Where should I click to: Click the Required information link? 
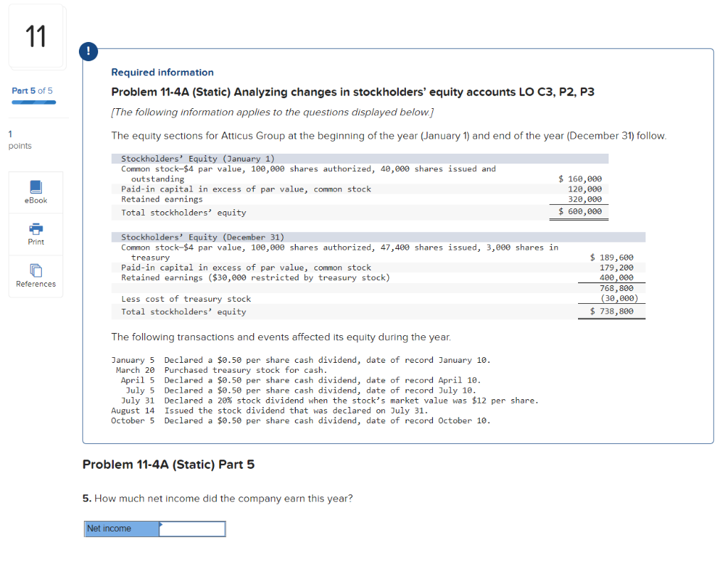[x=161, y=72]
